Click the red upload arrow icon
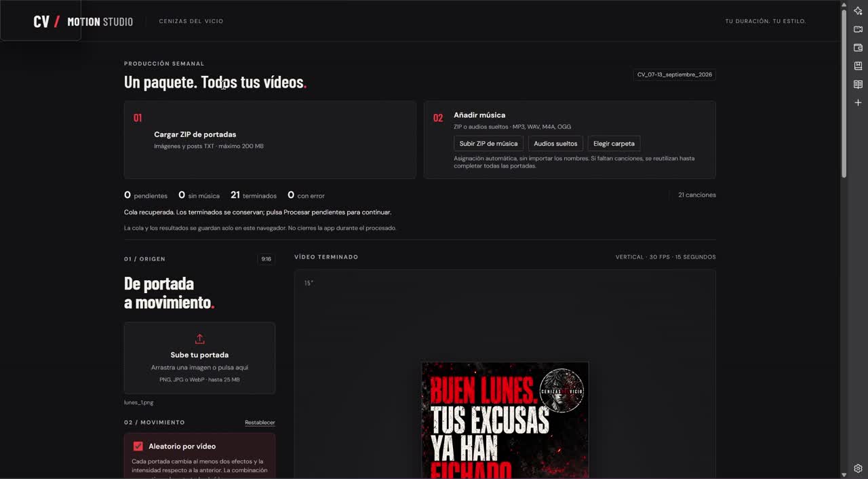 tap(199, 339)
